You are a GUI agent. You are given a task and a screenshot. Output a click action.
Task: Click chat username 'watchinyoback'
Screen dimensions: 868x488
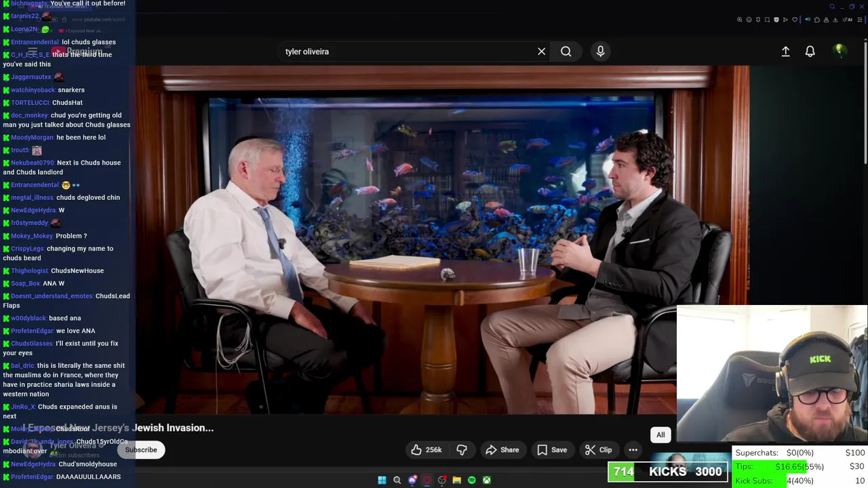pos(33,90)
